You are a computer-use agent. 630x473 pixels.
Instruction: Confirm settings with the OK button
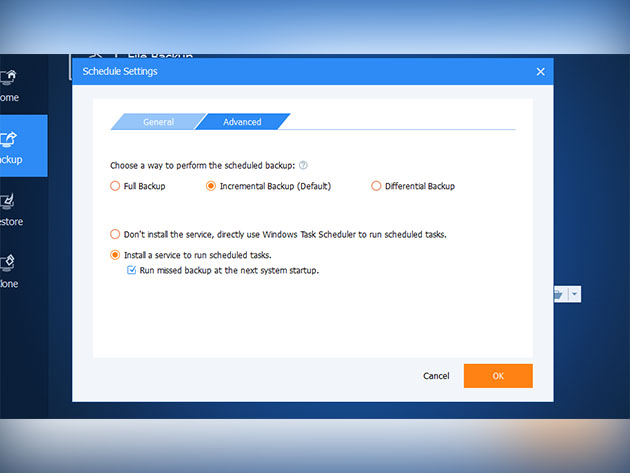[498, 376]
